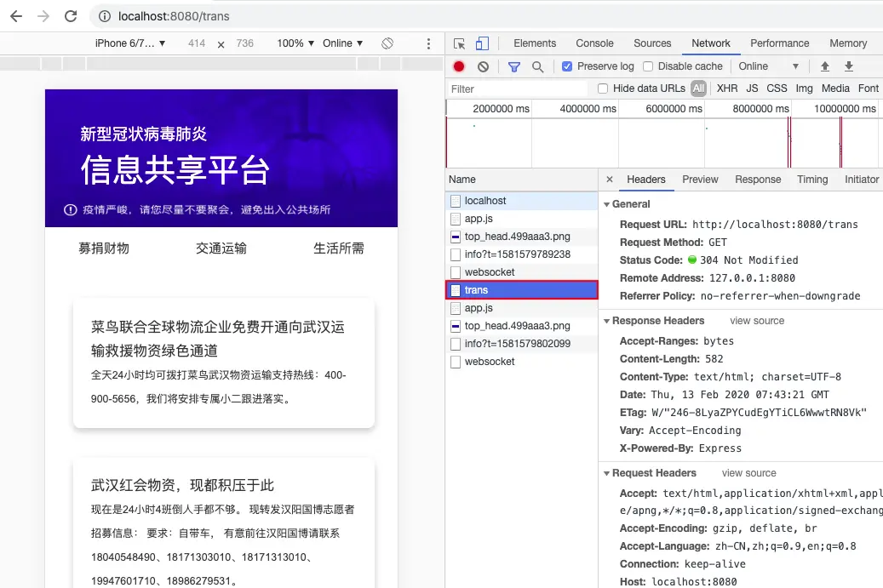
Task: Activate the inspect element picker icon
Action: pos(459,44)
